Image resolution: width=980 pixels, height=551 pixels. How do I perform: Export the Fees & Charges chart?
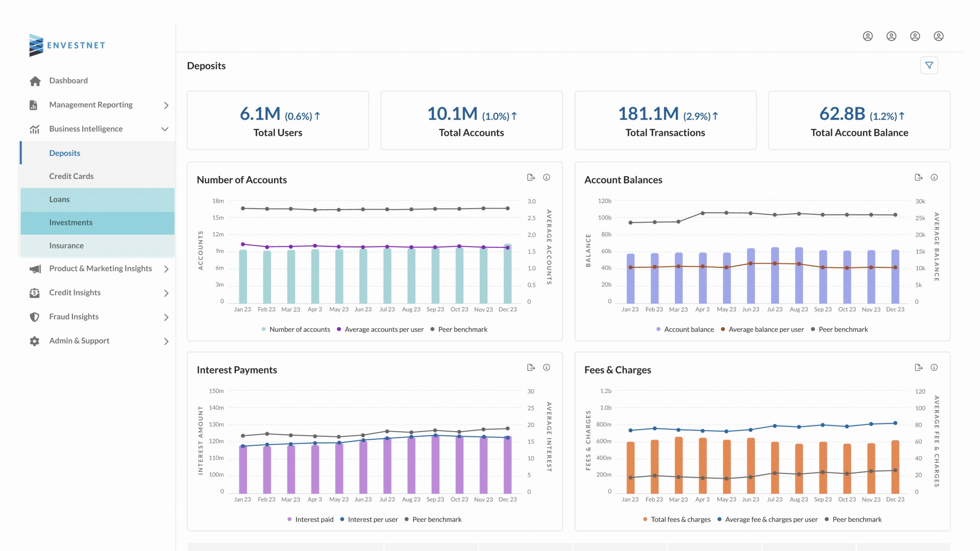(x=919, y=367)
